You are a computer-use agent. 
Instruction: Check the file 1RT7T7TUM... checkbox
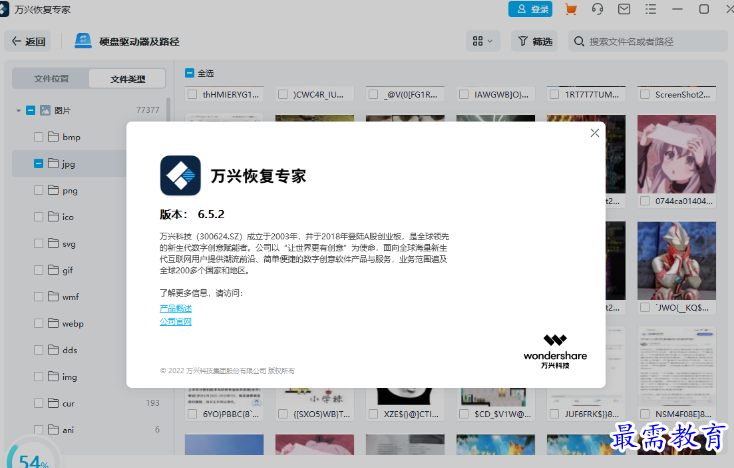click(x=554, y=95)
